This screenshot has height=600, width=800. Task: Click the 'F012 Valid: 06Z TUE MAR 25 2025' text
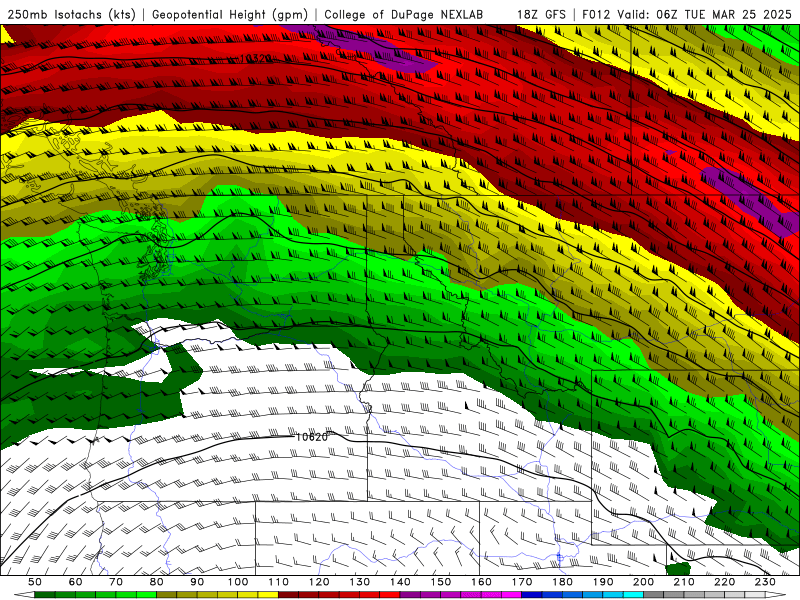coord(687,15)
